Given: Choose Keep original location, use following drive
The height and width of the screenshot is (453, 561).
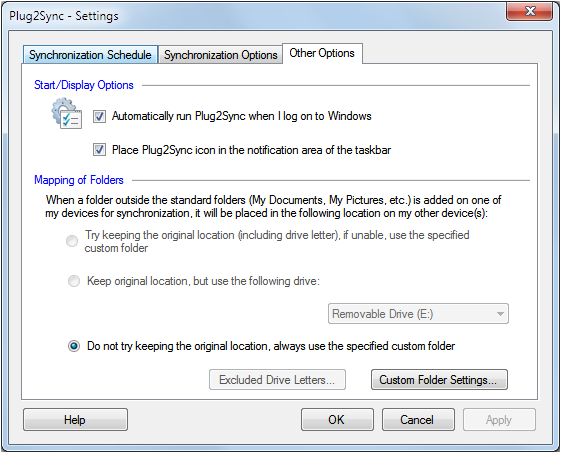Looking at the screenshot, I should 74,281.
